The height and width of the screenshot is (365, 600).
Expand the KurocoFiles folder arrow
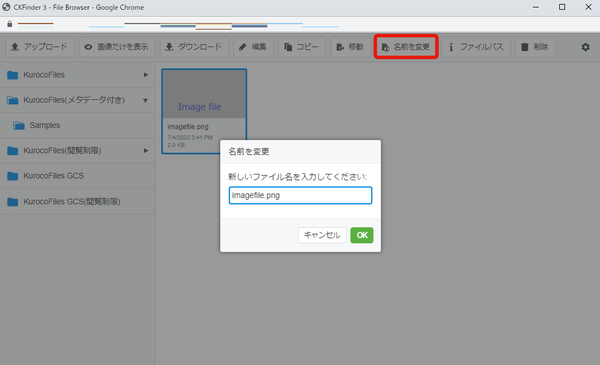(146, 75)
